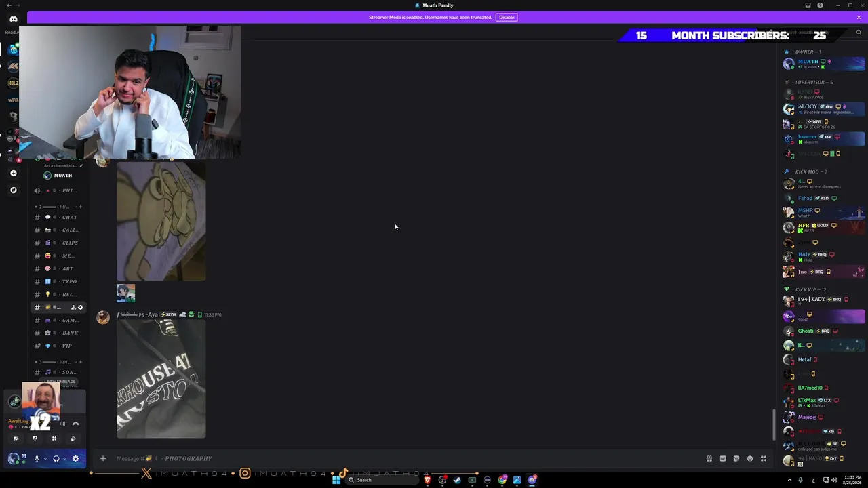Share your screen in voice panel
Viewport: 868px width, 488px height.
pos(35,439)
